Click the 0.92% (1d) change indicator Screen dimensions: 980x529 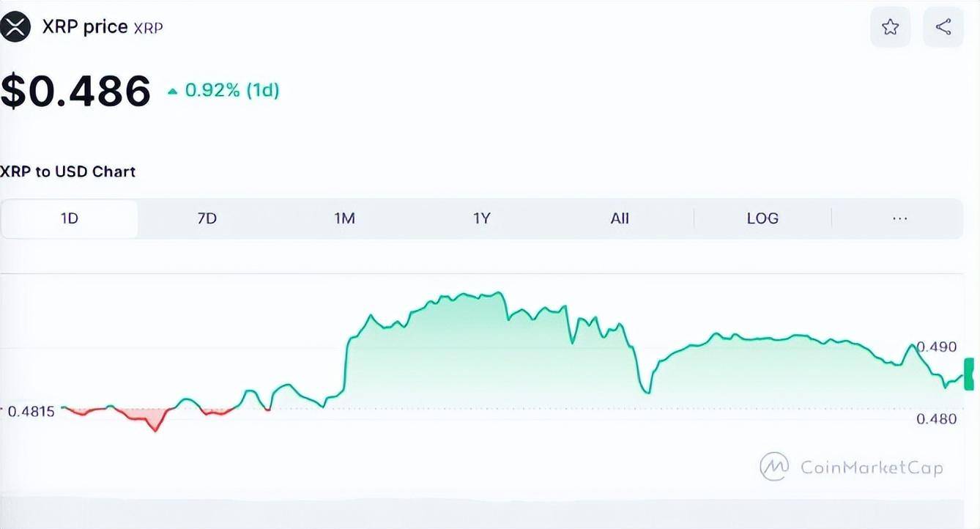[224, 91]
